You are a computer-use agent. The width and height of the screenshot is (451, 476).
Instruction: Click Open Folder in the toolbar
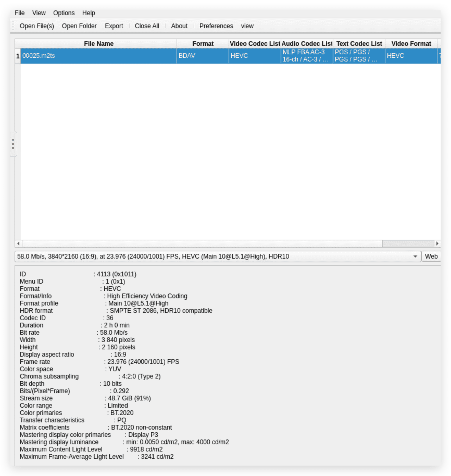coord(79,26)
